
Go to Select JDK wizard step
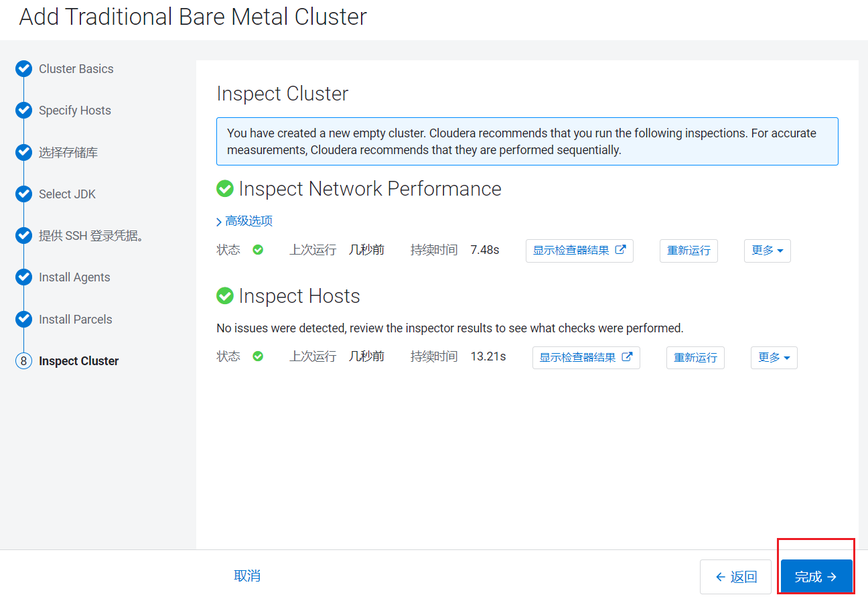click(67, 194)
